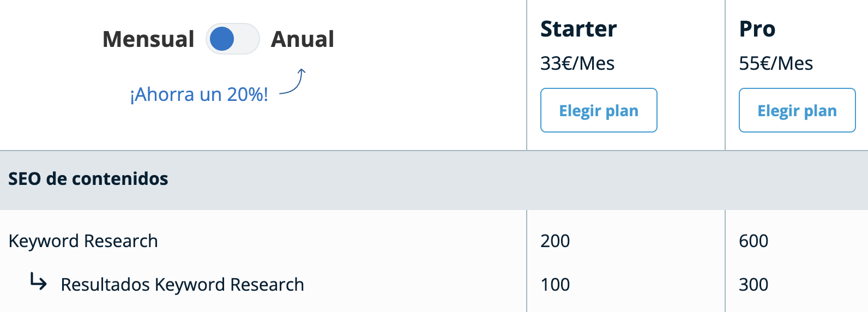Click the Pro Keyword Research value 600
This screenshot has width=868, height=312.
[754, 241]
